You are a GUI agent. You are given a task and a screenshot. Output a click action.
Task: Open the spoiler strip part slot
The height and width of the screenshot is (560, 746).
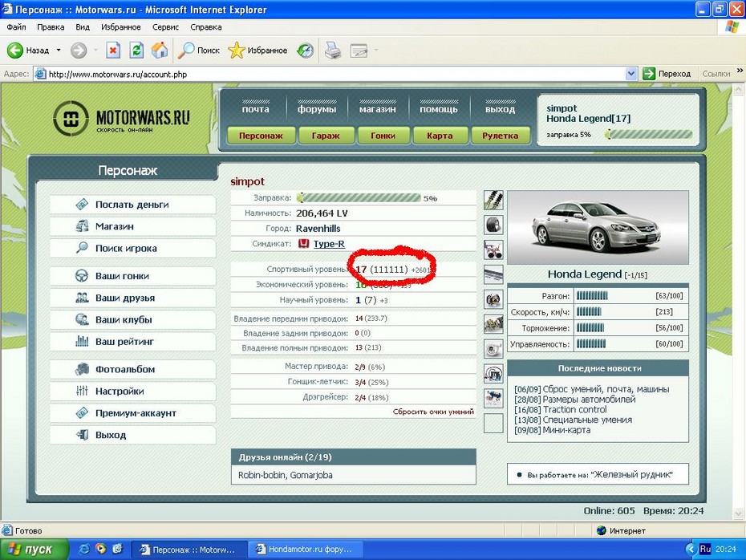coord(493,274)
